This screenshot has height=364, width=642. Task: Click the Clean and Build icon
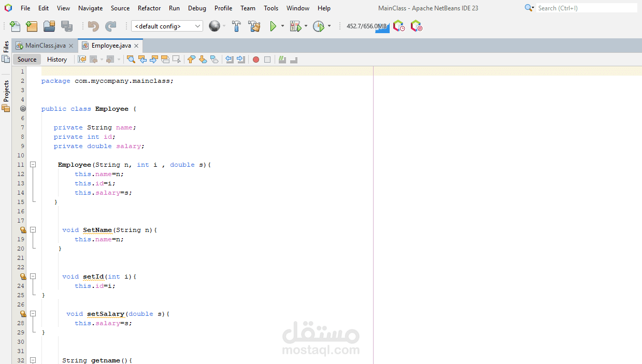click(x=254, y=26)
